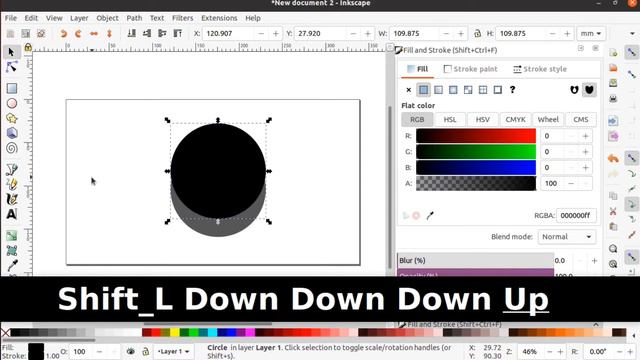Open the Object menu
This screenshot has width=640, height=360.
[x=107, y=18]
